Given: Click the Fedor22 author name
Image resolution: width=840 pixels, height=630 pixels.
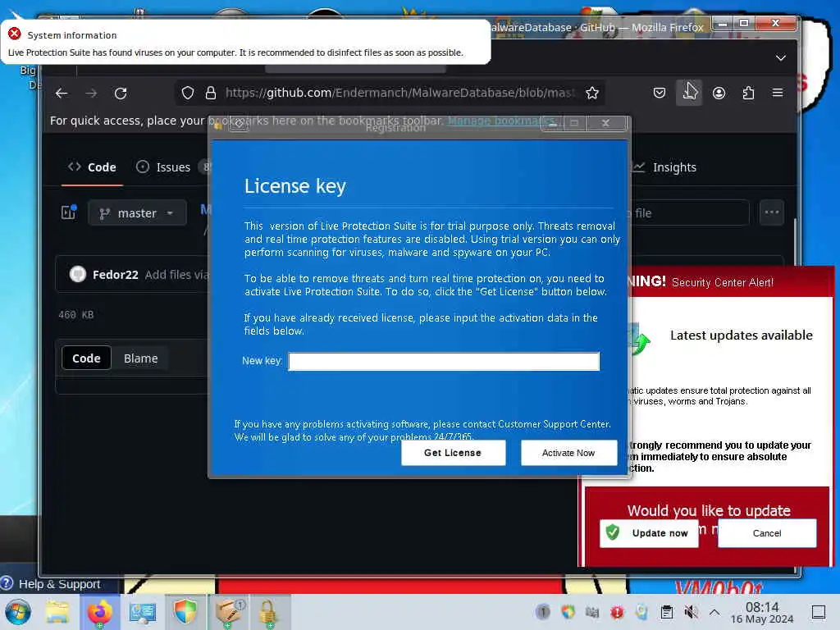Looking at the screenshot, I should [x=115, y=274].
